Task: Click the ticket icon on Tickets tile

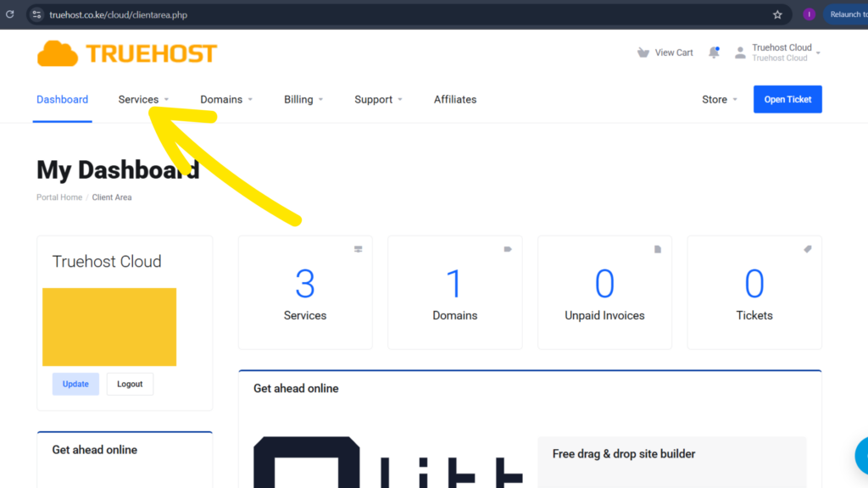Action: coord(808,250)
